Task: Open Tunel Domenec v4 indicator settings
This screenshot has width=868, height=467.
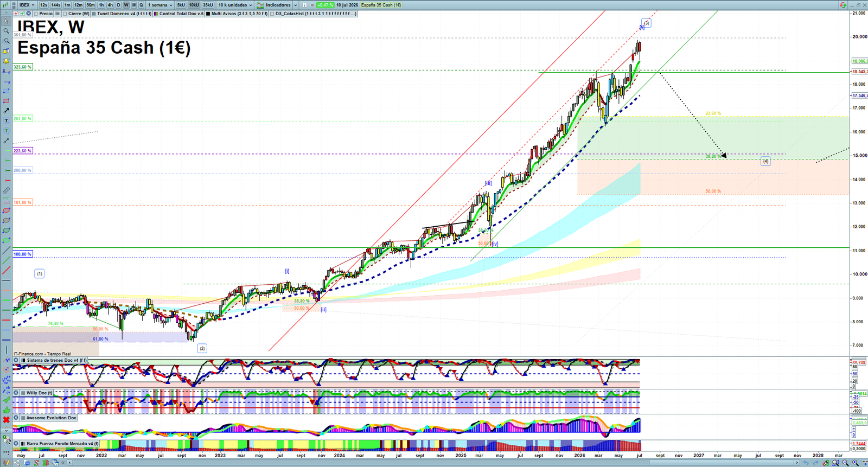Action: (x=124, y=14)
